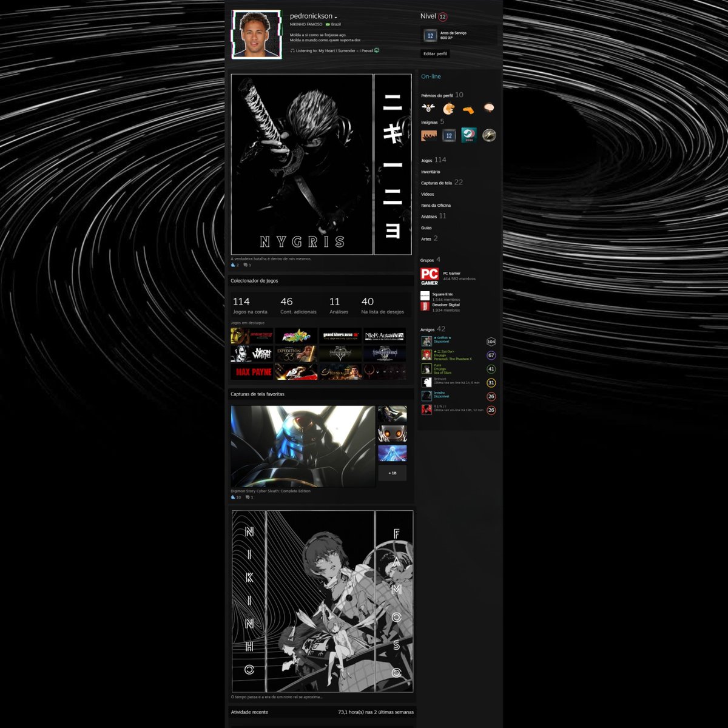728x728 pixels.
Task: Open PC Gamer group logo
Action: (x=430, y=276)
